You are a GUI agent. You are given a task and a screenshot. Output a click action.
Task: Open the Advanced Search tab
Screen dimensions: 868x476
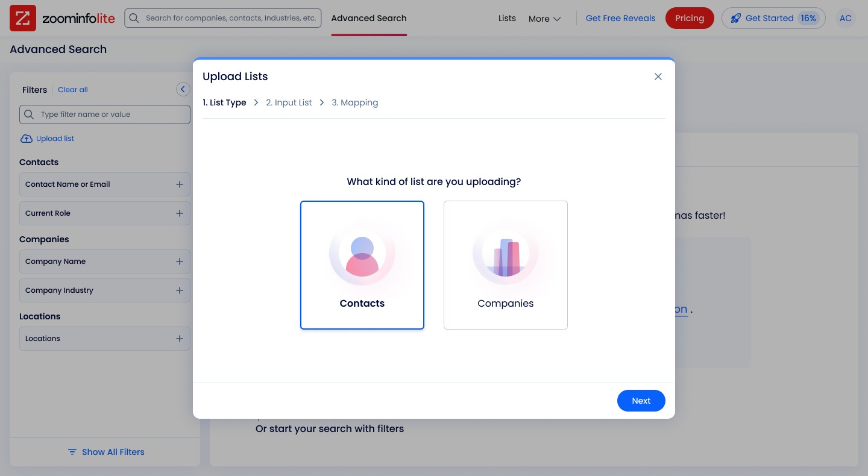point(369,18)
